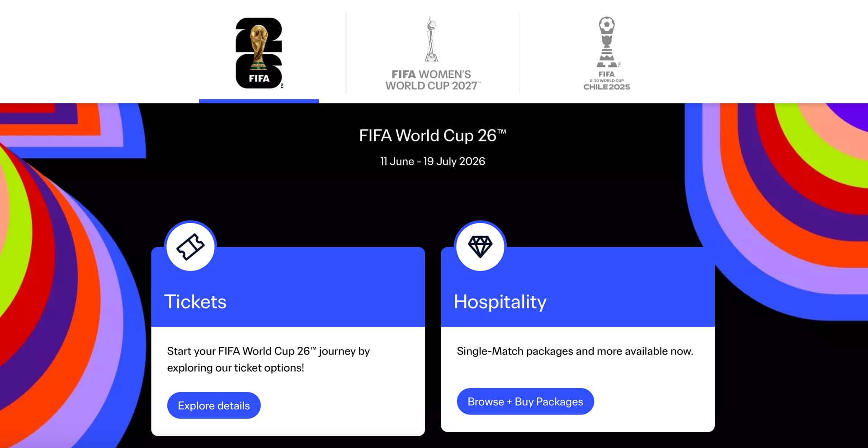868x448 pixels.
Task: Click the FIFA World Cup 26 page title
Action: point(432,135)
